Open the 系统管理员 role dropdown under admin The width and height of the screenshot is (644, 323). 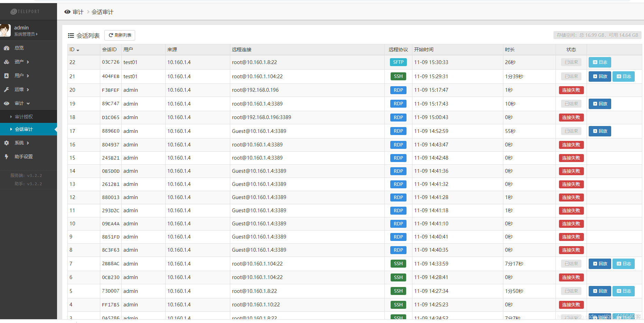tap(26, 34)
